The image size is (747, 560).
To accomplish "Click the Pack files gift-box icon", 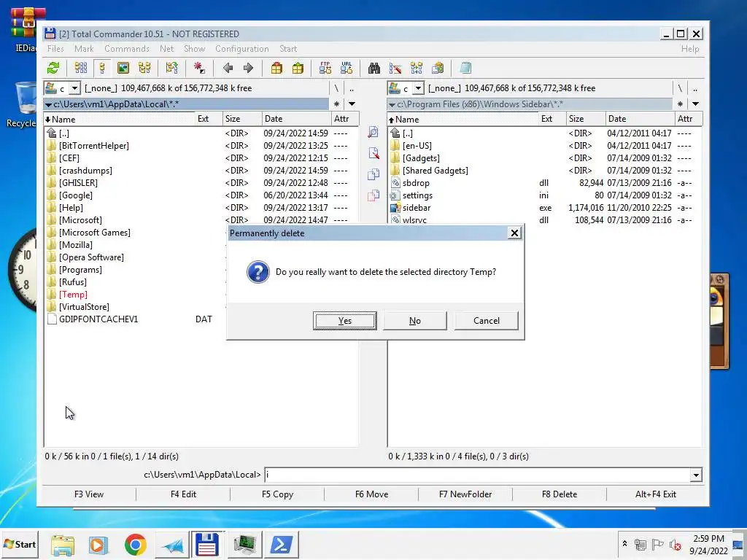I will coord(276,68).
